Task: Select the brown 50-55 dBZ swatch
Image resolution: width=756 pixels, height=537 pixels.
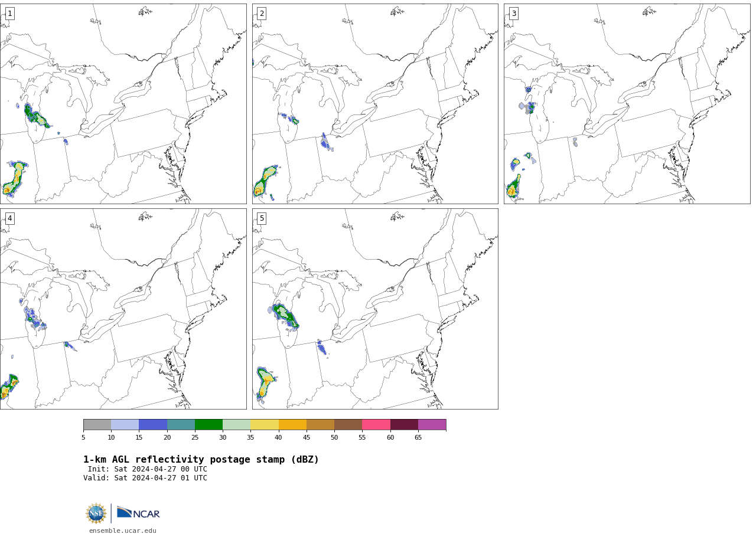Action: click(348, 425)
